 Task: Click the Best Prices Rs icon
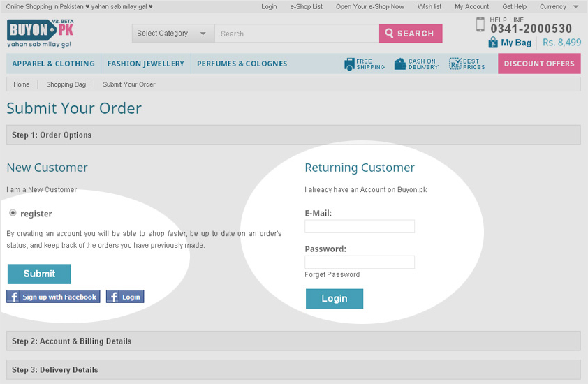[x=455, y=64]
